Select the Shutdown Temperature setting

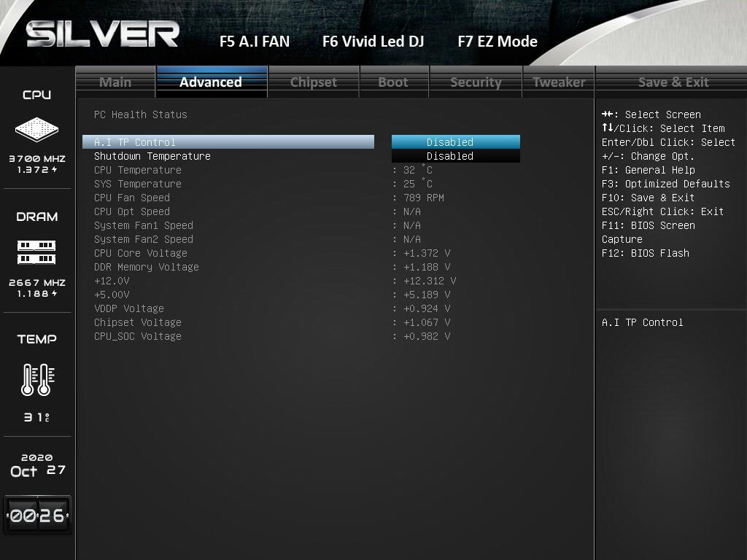click(x=152, y=156)
